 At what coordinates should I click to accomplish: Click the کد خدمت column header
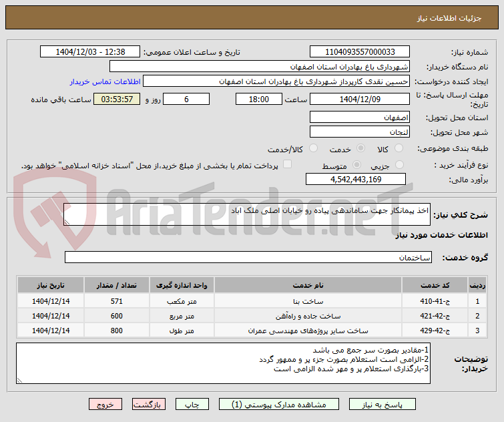(x=435, y=285)
